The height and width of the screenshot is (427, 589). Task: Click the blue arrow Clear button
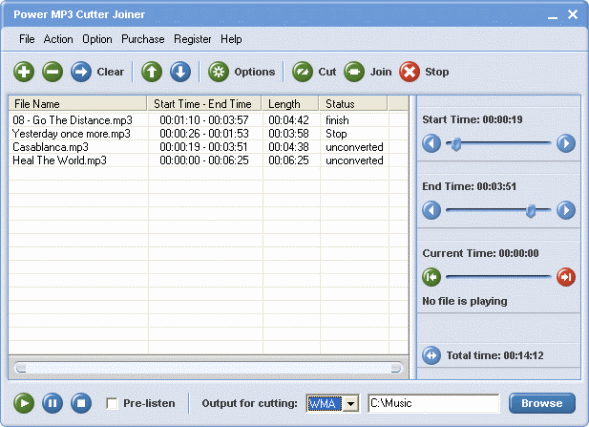tap(81, 72)
